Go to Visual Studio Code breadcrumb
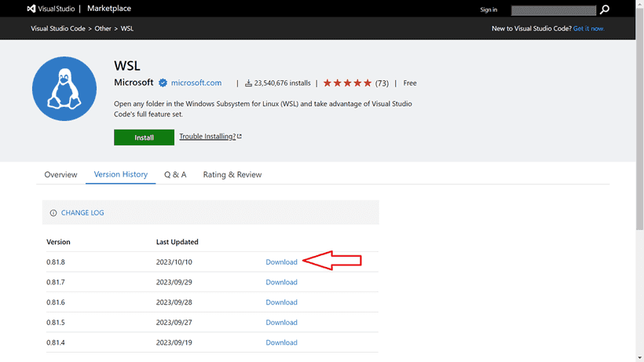Image resolution: width=644 pixels, height=362 pixels. (x=58, y=28)
